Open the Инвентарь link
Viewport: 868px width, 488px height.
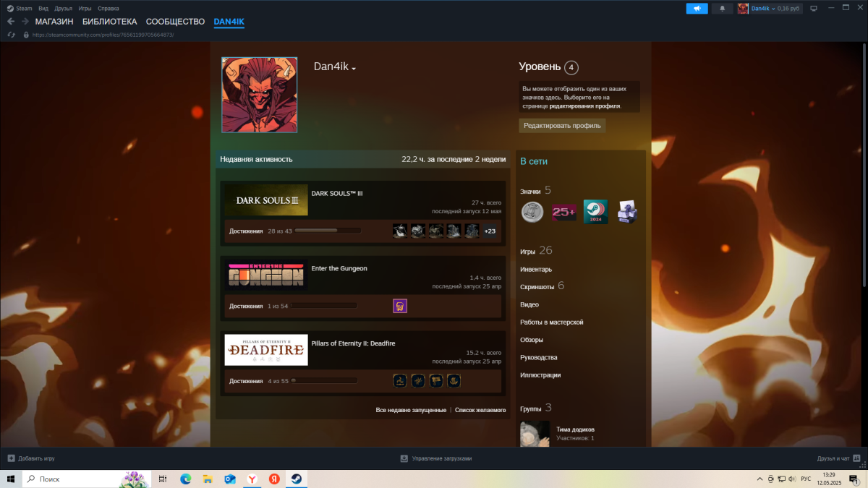click(x=536, y=269)
